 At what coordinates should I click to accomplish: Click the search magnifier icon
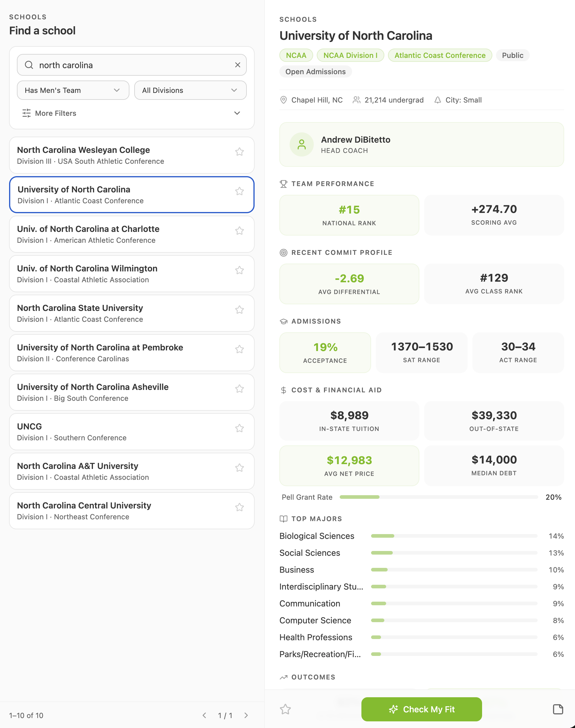point(29,65)
